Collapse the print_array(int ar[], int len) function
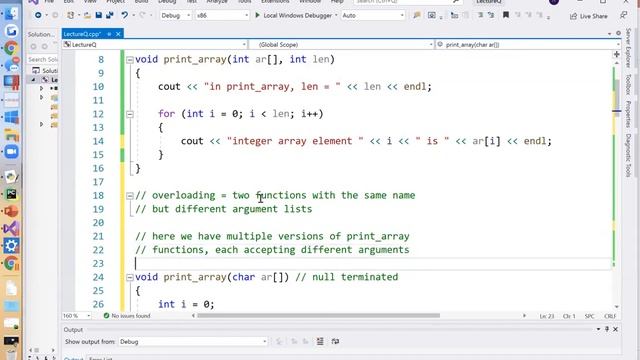The height and width of the screenshot is (360, 640). point(130,60)
